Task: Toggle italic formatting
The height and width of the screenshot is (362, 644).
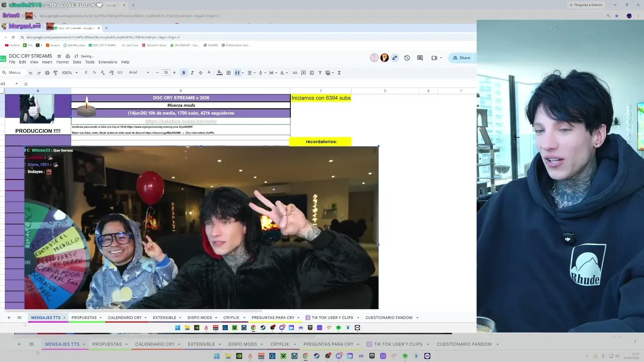Action: pos(192,73)
